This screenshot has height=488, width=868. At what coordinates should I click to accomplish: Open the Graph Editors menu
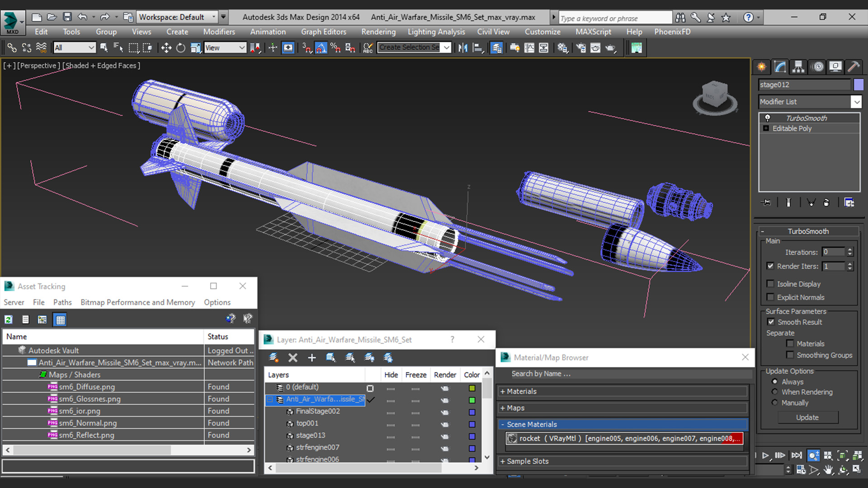(324, 32)
